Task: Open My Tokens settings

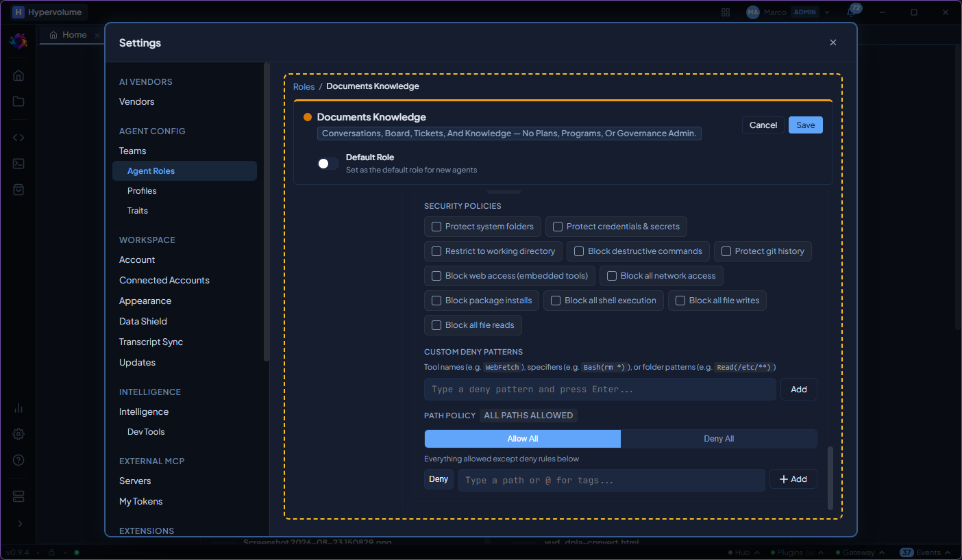Action: point(141,502)
